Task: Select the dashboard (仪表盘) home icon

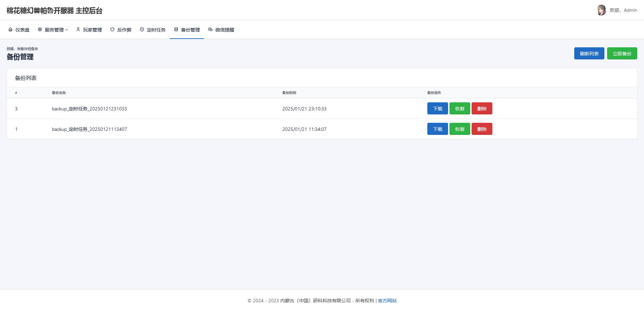Action: tap(11, 30)
